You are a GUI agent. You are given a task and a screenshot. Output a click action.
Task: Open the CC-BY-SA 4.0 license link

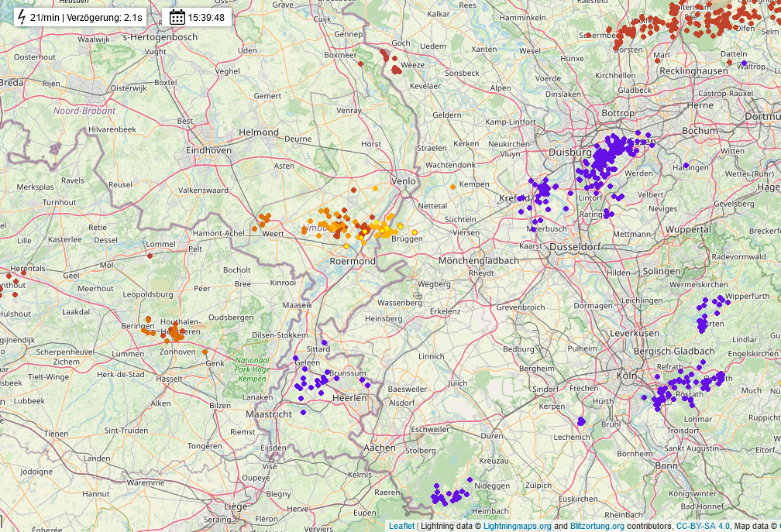click(x=702, y=526)
